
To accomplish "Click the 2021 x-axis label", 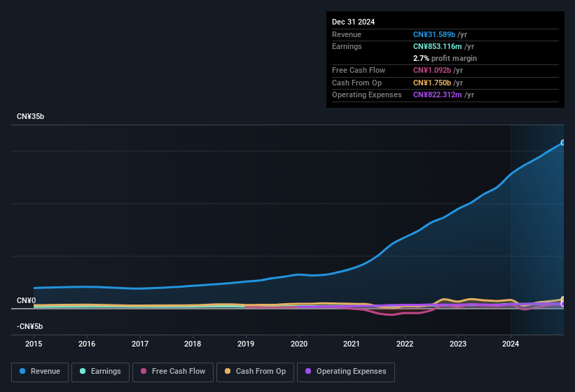I will [352, 344].
